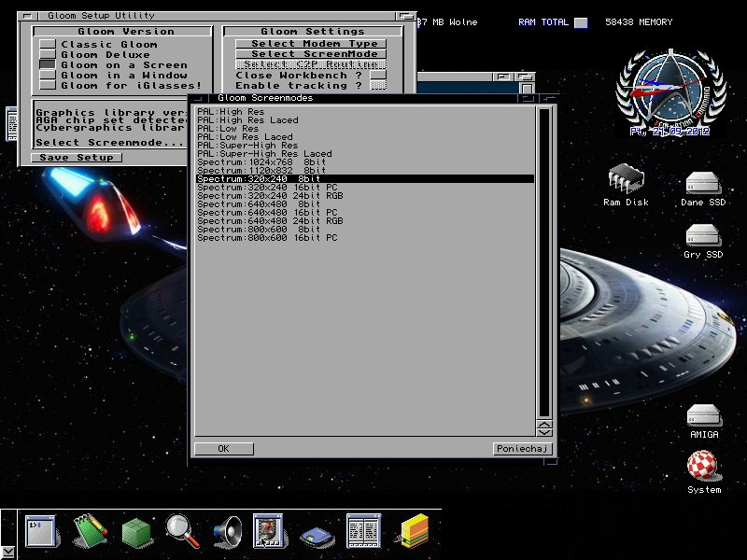Click the green cube dock icon
The width and height of the screenshot is (747, 560).
coord(136,532)
